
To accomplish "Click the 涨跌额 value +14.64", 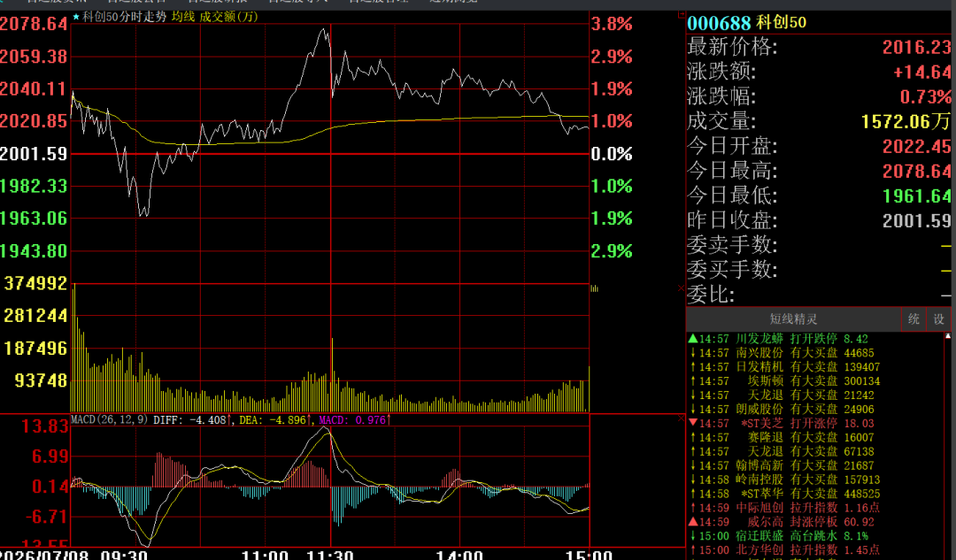I will click(x=921, y=72).
